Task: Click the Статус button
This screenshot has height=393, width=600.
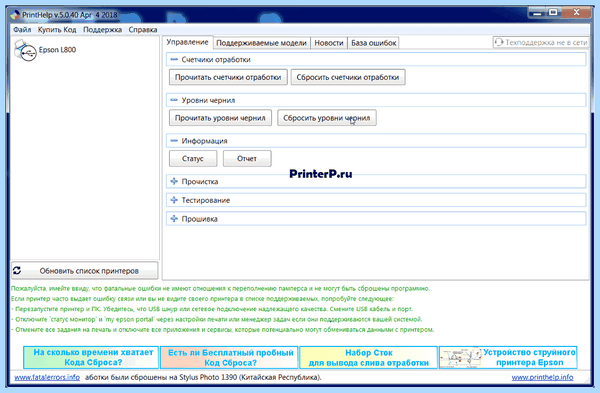Action: (193, 158)
